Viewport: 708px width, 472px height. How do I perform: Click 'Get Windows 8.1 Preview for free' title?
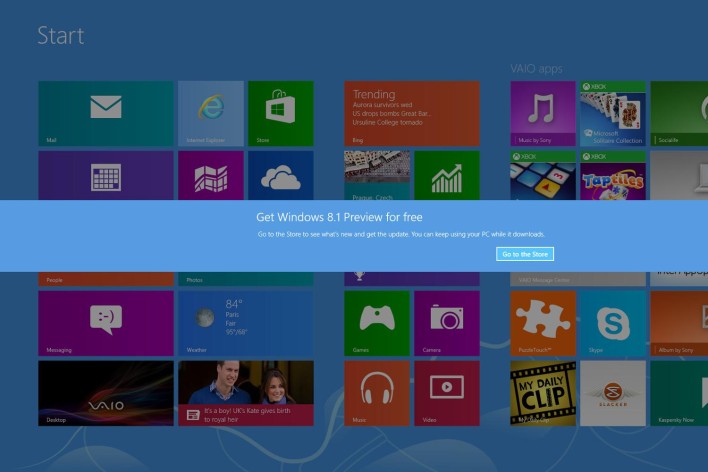(339, 217)
